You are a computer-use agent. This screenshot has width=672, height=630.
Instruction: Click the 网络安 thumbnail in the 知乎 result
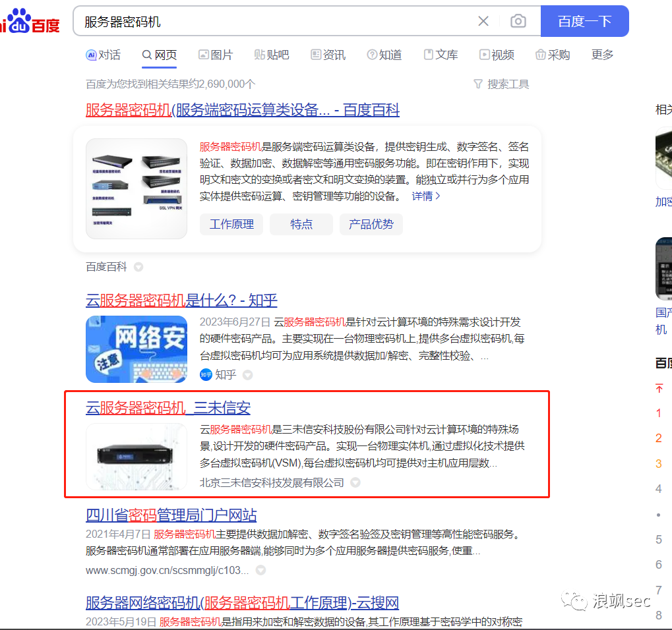(x=137, y=349)
